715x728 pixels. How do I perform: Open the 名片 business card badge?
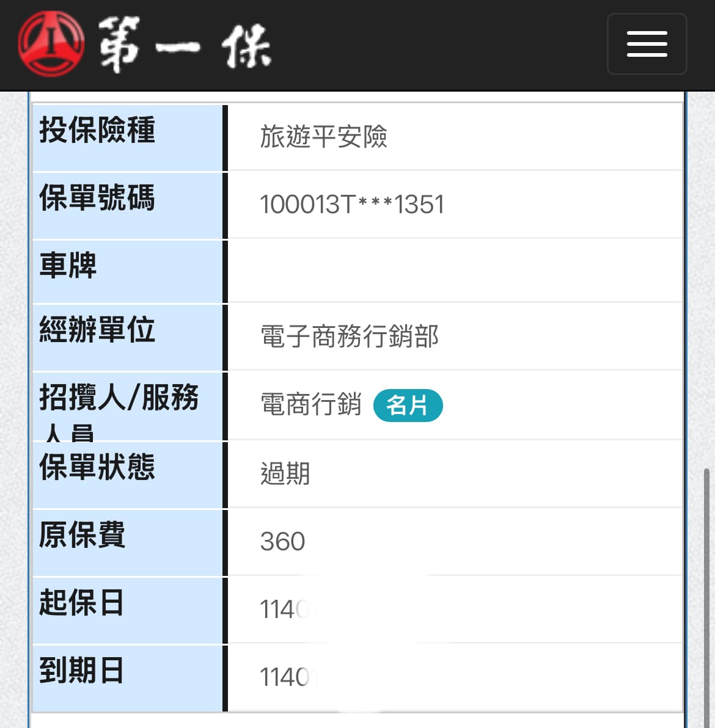(408, 406)
